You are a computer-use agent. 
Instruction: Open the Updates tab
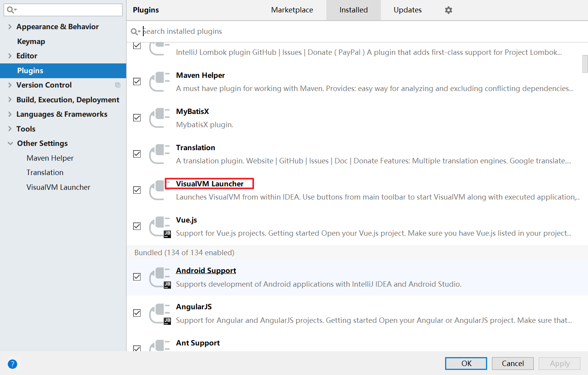(x=408, y=10)
